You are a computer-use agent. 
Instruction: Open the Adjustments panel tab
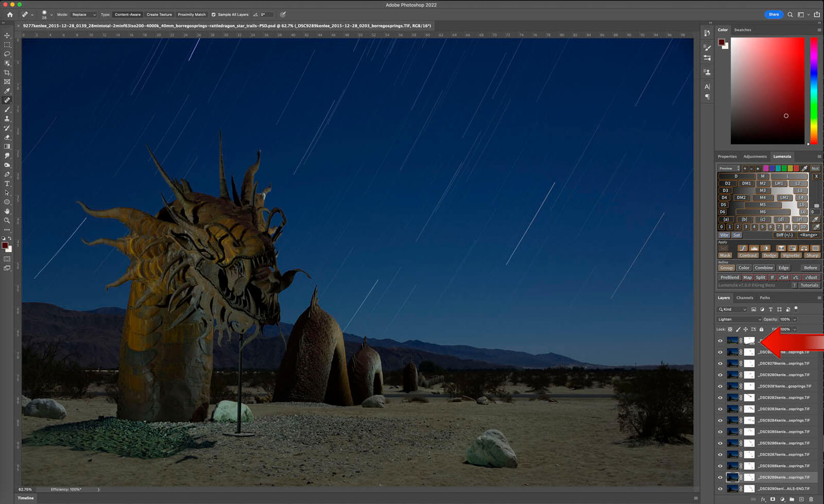click(x=754, y=157)
